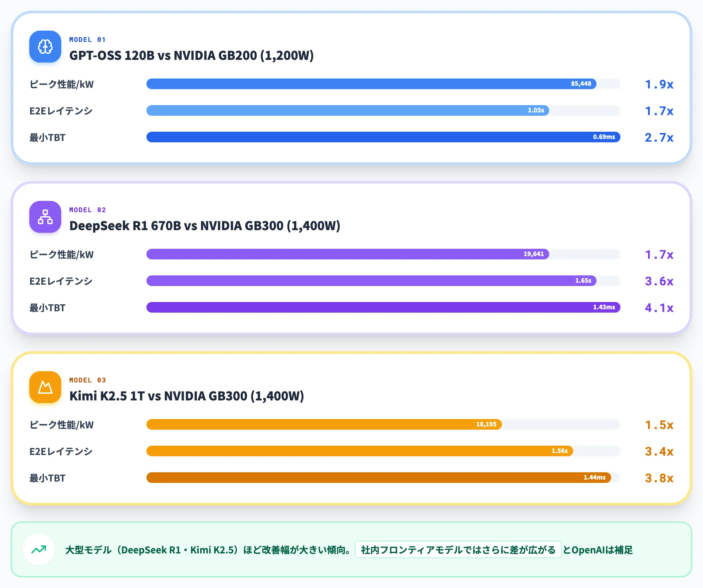Click the 3.8x multiplier value

click(659, 478)
